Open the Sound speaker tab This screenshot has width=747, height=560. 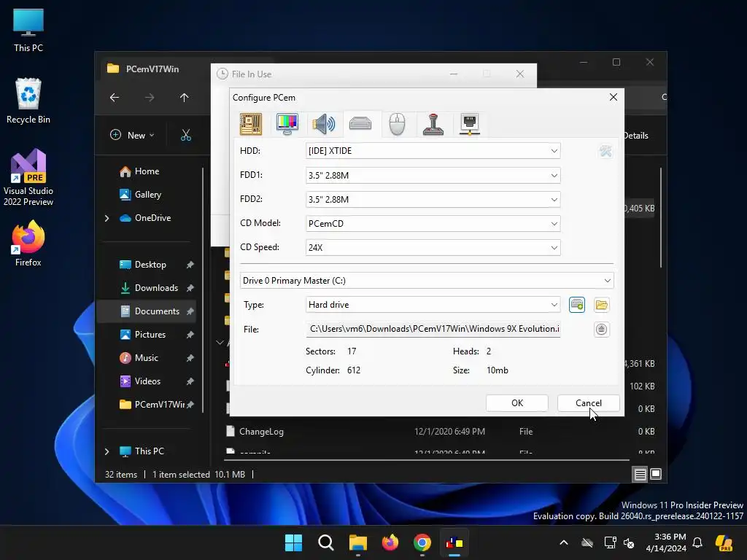(323, 124)
